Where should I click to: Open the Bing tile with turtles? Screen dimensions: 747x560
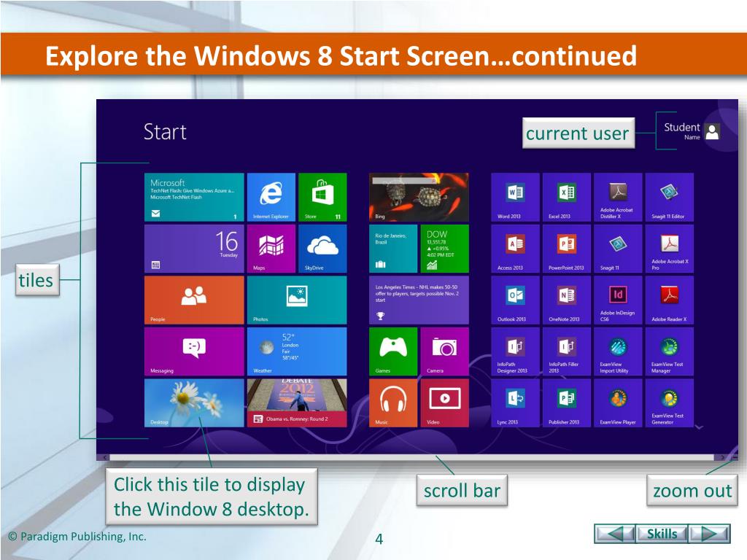(x=419, y=197)
